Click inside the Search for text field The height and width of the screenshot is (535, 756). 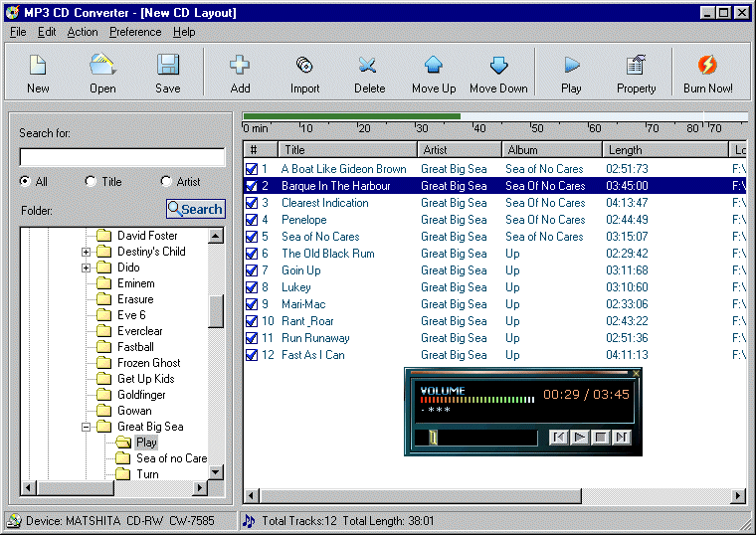[x=122, y=157]
